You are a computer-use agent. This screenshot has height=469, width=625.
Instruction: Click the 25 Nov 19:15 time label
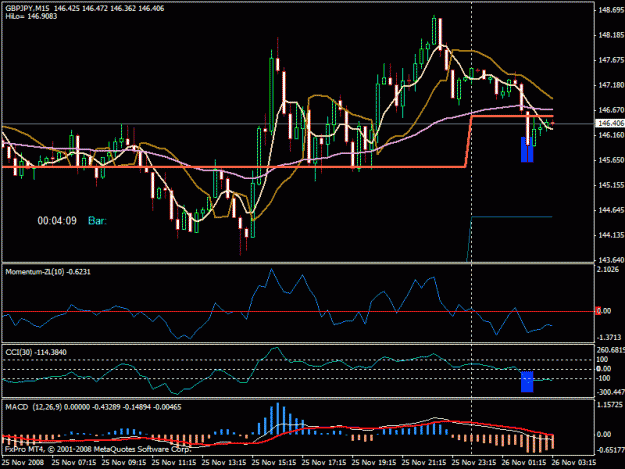[374, 463]
